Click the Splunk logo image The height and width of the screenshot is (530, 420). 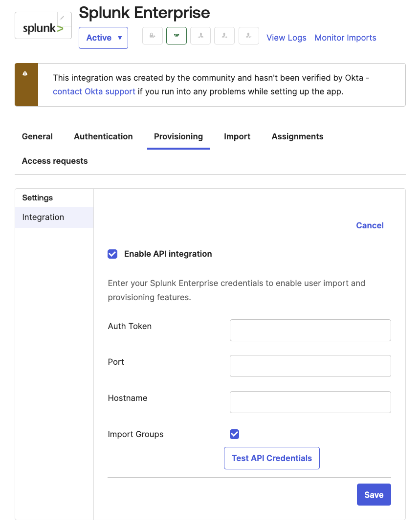(43, 29)
